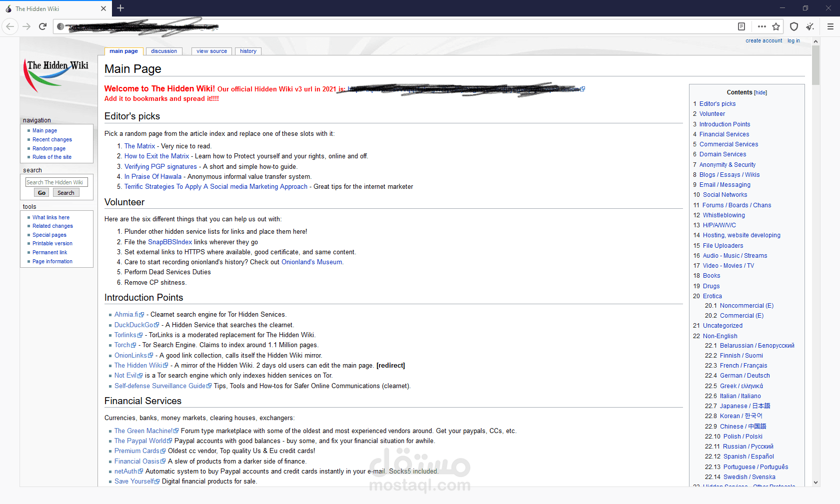Open The Matrix article link
Viewport: 840px width, 504px height.
click(x=139, y=146)
